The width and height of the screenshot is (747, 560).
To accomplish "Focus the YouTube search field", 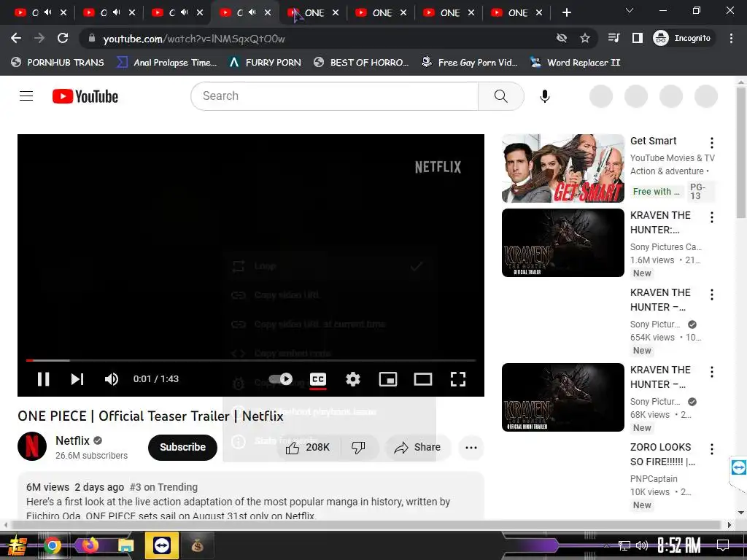I will (334, 96).
